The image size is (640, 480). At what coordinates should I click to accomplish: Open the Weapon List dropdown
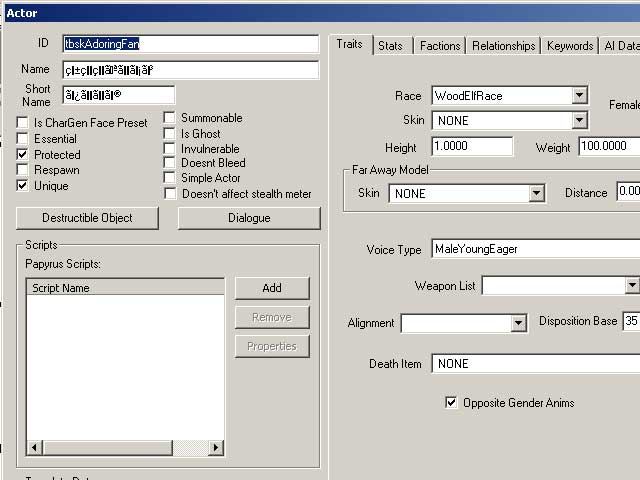coord(632,285)
